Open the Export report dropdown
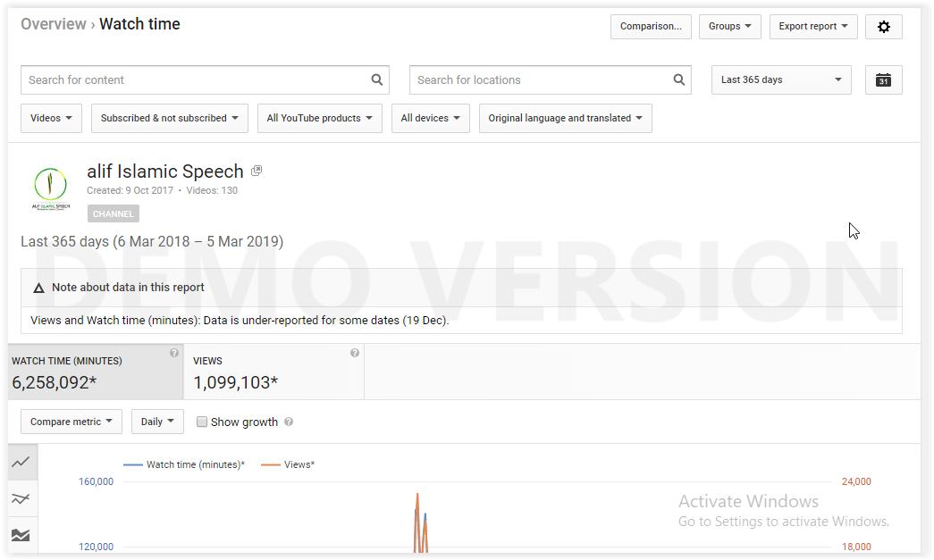This screenshot has width=934, height=560. point(813,27)
